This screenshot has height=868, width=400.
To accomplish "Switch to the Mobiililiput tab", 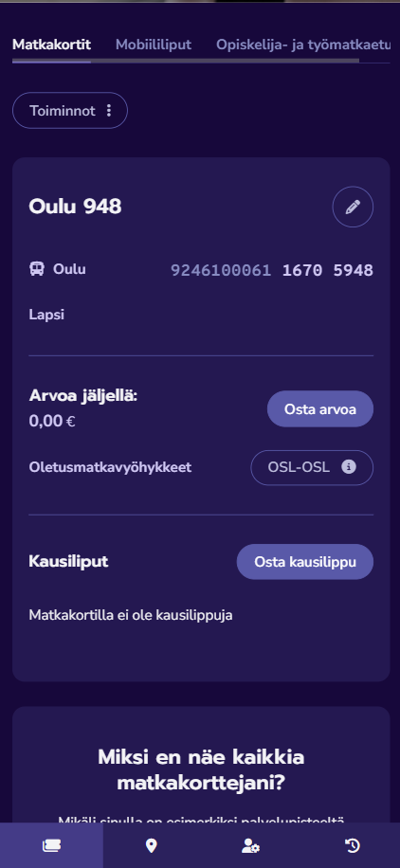I will click(154, 45).
